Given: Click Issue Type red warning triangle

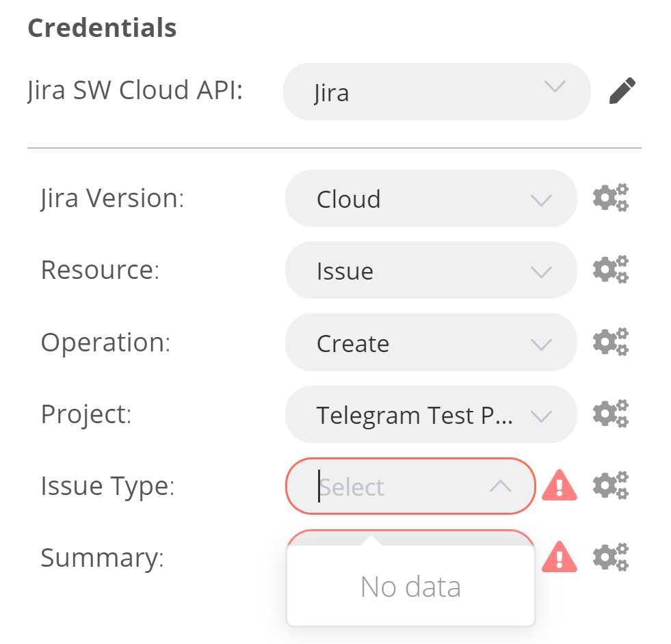Looking at the screenshot, I should coord(560,486).
